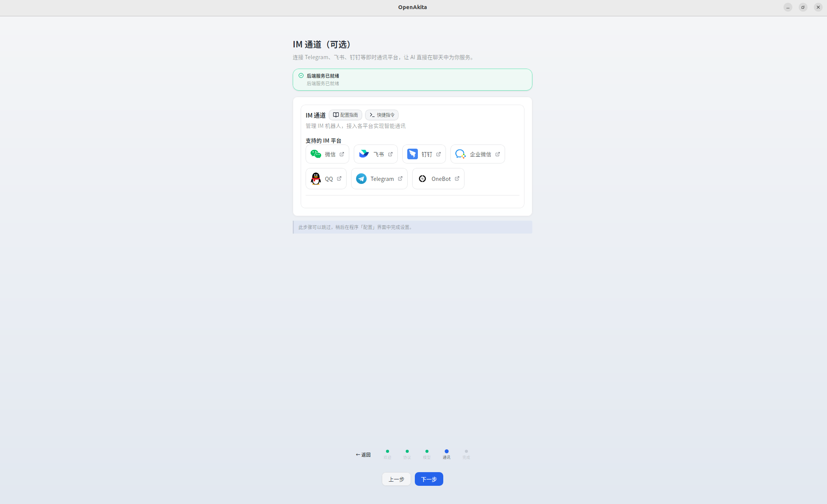Viewport: 827px width, 504px height.
Task: Go back with the 上一步 button
Action: coord(396,479)
